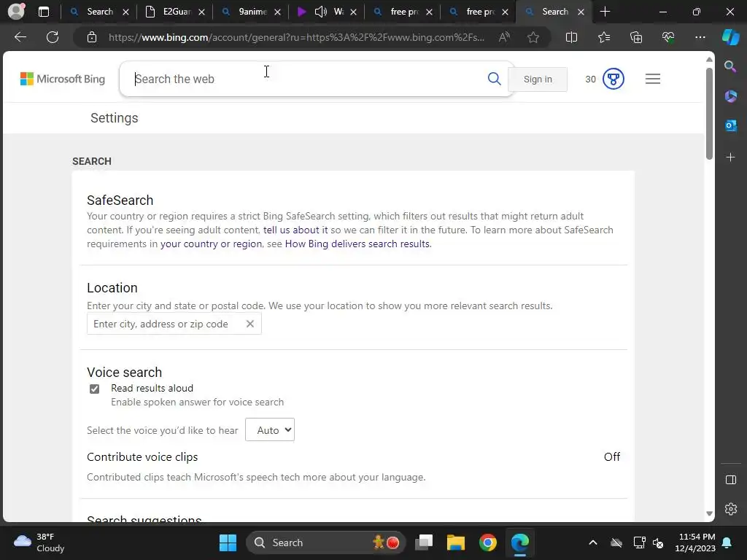
Task: Open File Explorer from taskbar
Action: 455,542
